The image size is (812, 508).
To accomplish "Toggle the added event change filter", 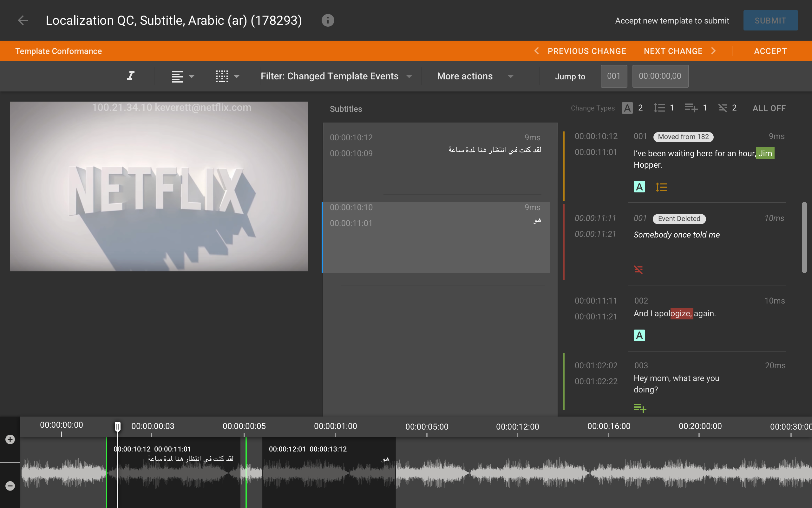I will (691, 108).
